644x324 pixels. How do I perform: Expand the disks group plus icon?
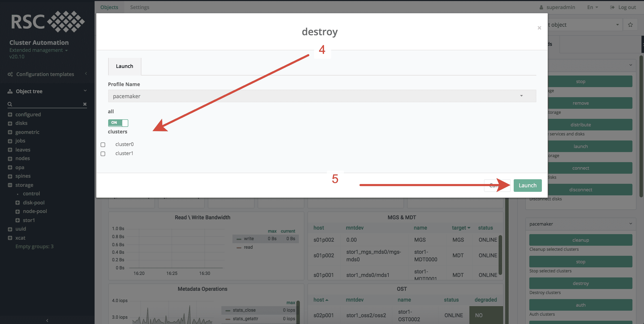point(10,123)
